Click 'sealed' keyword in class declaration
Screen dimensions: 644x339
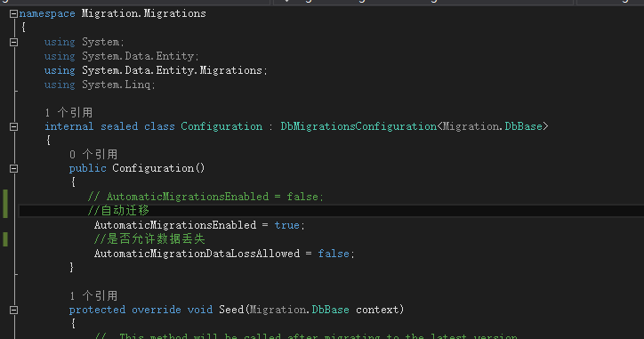point(119,126)
